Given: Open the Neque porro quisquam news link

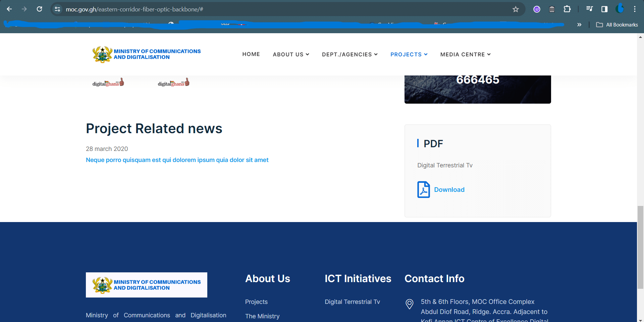Looking at the screenshot, I should 177,160.
